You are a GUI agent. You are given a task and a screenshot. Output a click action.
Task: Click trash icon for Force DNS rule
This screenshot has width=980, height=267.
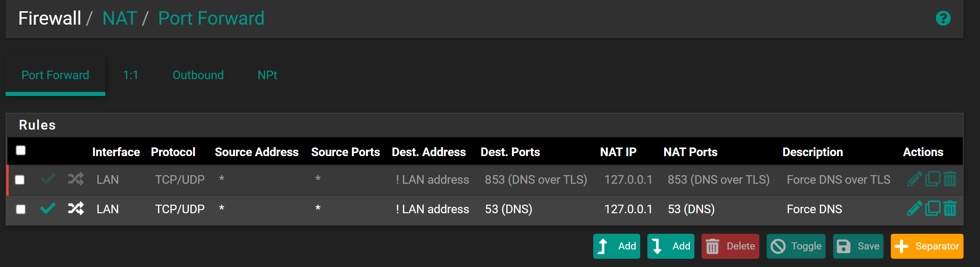[x=949, y=208]
